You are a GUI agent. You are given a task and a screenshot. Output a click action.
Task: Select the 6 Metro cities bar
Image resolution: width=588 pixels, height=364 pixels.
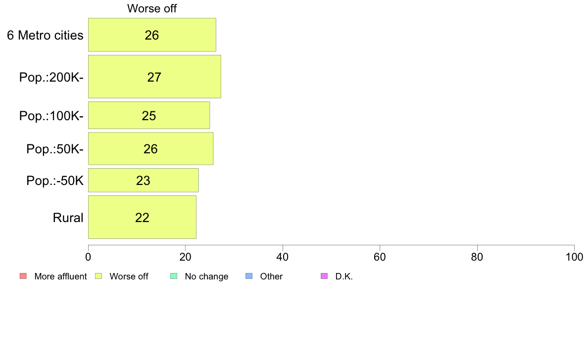point(152,35)
